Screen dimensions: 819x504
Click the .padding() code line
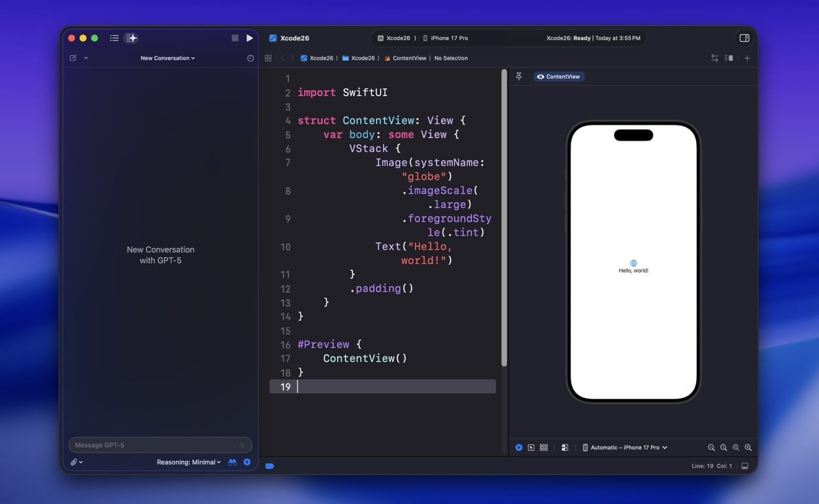click(381, 288)
